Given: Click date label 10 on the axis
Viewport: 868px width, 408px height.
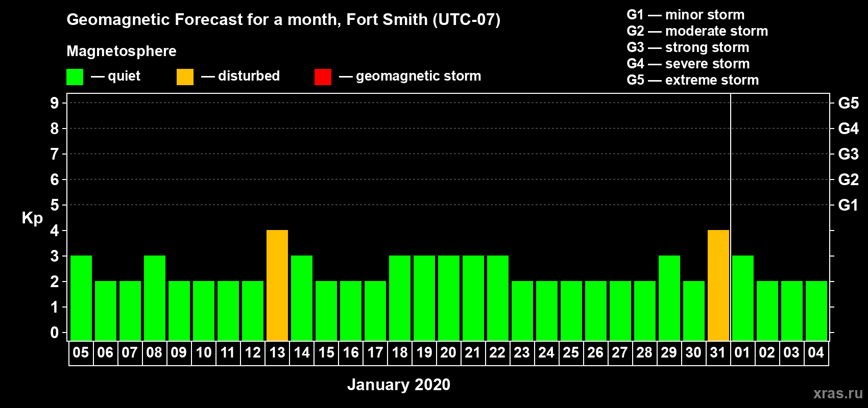Looking at the screenshot, I should [x=204, y=352].
